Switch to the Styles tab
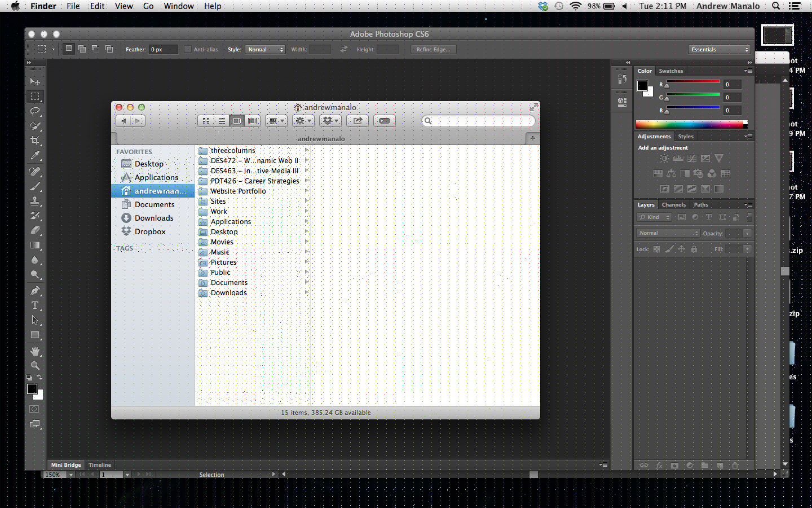Viewport: 812px width, 508px height. coord(686,137)
